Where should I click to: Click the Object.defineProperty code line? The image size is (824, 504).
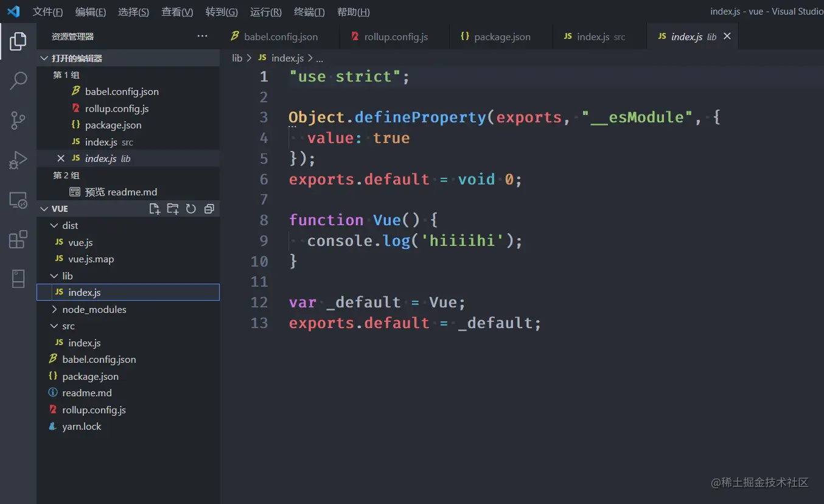(x=505, y=117)
